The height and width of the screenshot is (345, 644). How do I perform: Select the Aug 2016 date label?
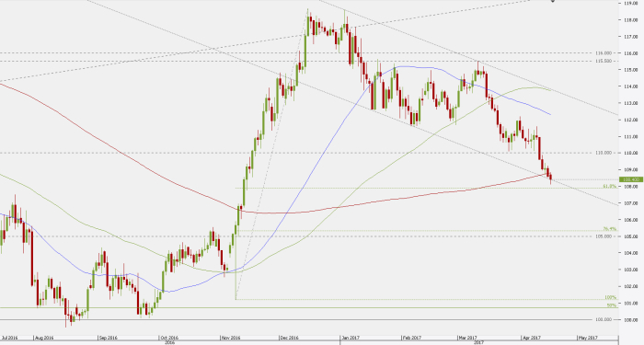pos(44,338)
